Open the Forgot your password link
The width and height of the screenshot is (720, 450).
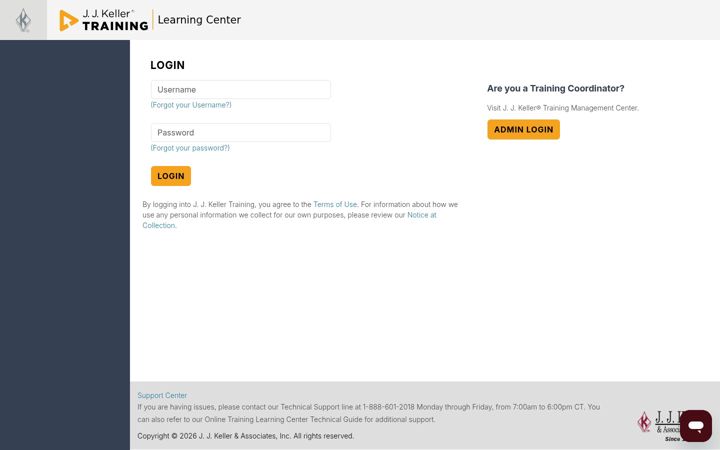[x=190, y=148]
